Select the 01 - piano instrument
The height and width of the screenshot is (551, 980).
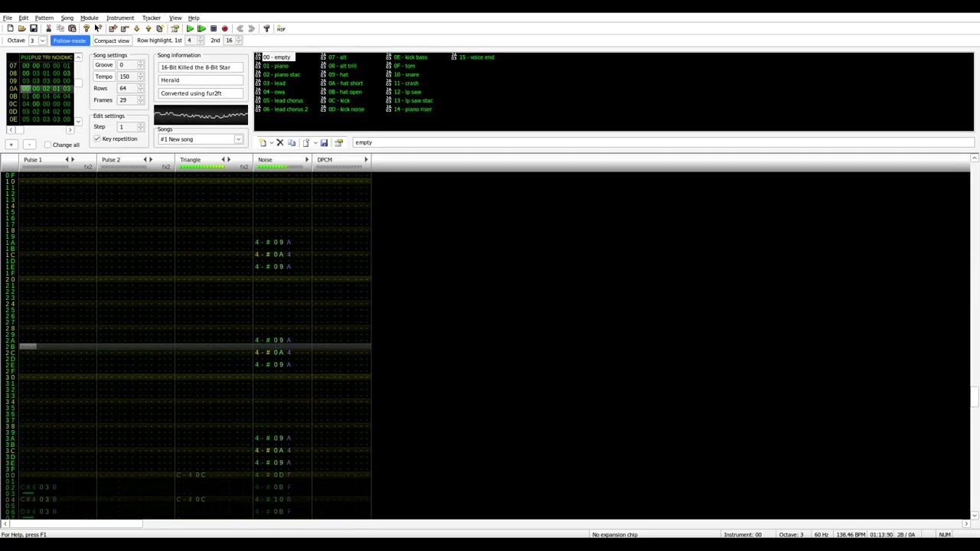276,66
